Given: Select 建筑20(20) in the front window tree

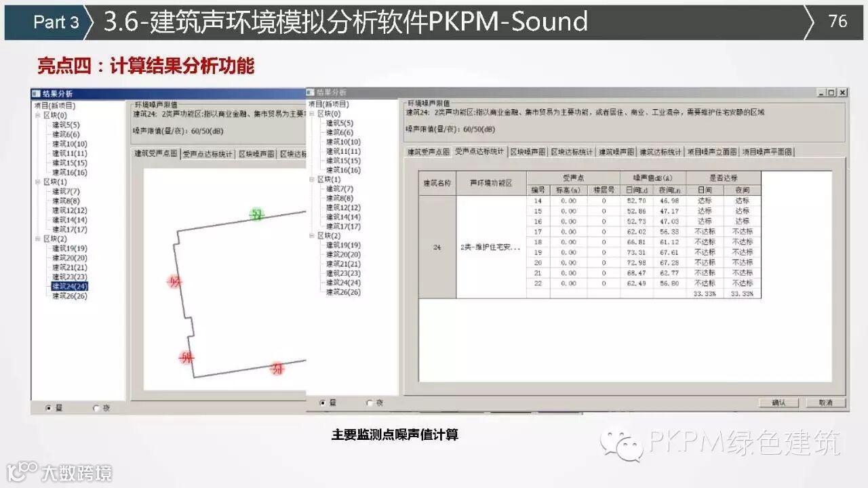Looking at the screenshot, I should pos(344,255).
